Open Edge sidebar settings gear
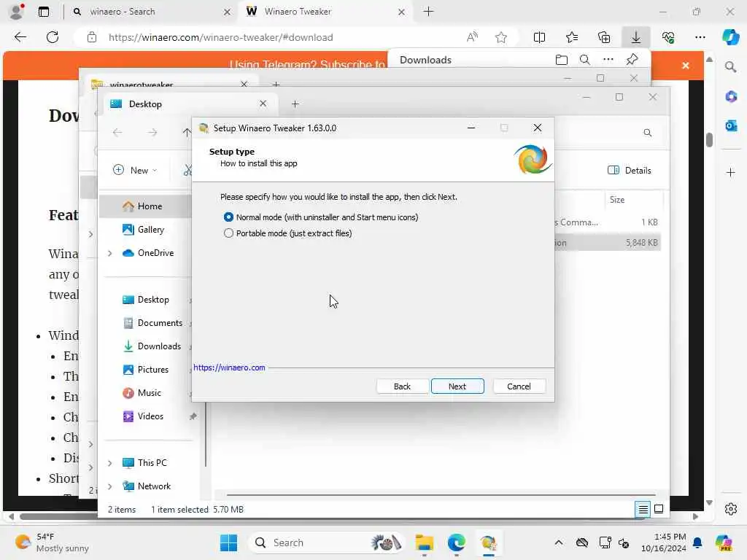This screenshot has width=747, height=560. click(x=730, y=509)
